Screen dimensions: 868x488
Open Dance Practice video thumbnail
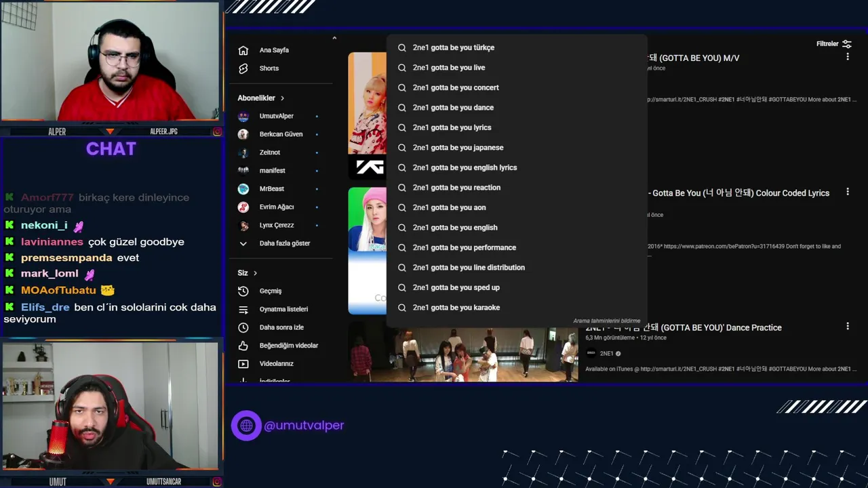pos(463,352)
